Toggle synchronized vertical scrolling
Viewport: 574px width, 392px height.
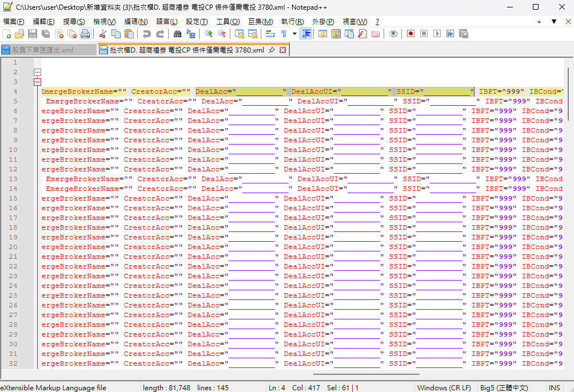(240, 34)
